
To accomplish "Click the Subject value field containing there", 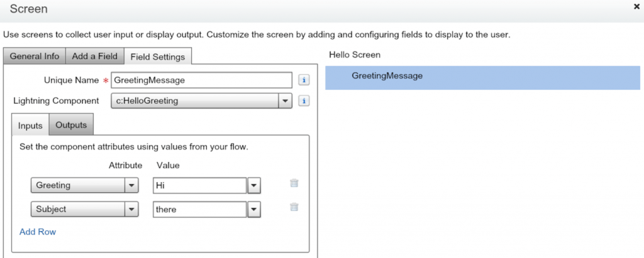I will [x=199, y=210].
